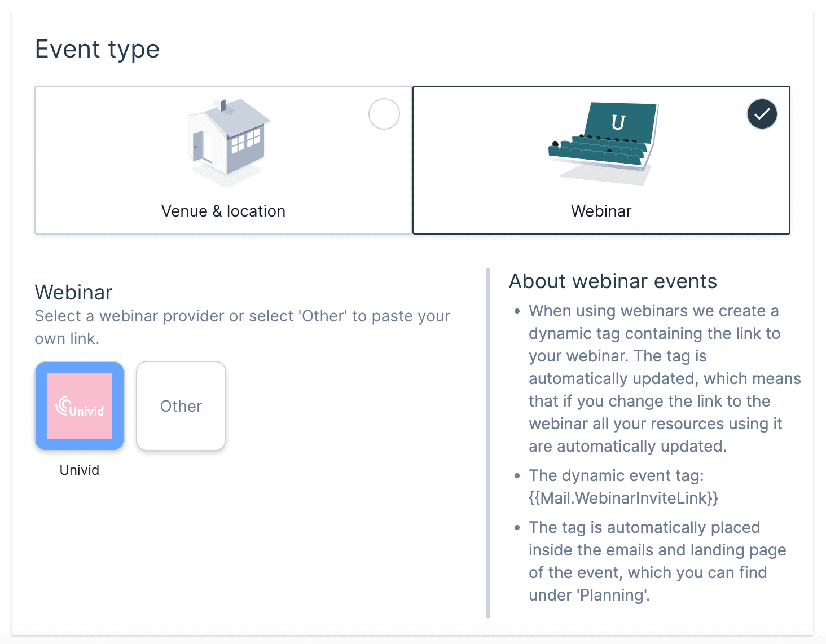Screen dimensions: 826x644
Task: Click the dark checkmark badge on Webinar
Action: [762, 114]
